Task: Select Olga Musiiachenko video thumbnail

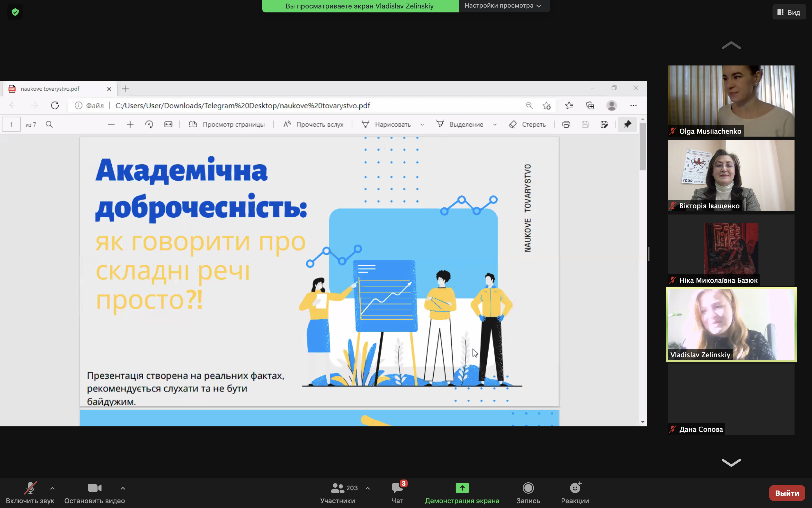Action: pyautogui.click(x=731, y=101)
